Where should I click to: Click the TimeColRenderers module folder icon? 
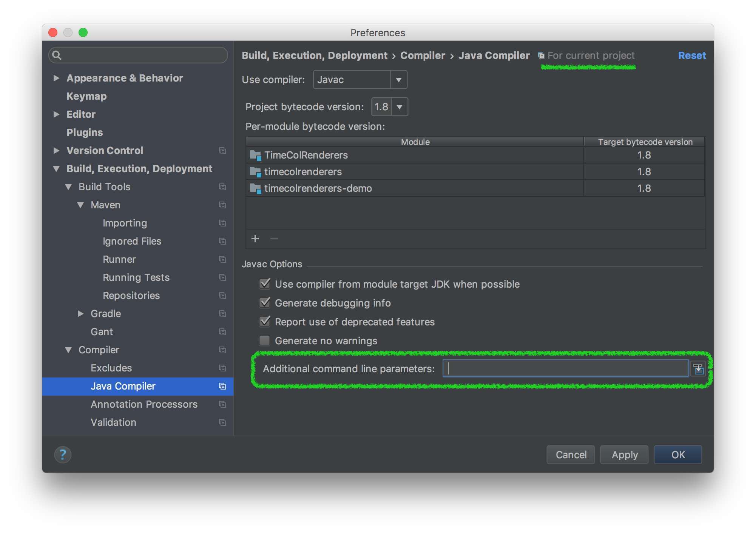255,155
